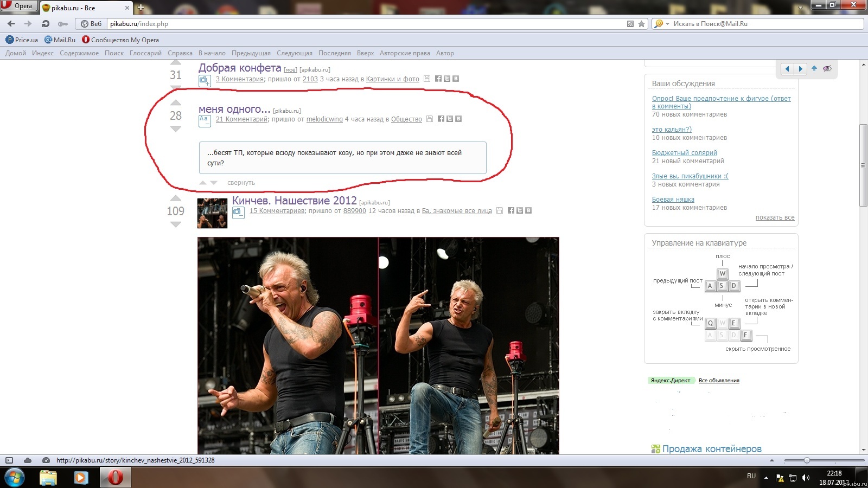Expand hidden system tray icons
The width and height of the screenshot is (868, 488).
tap(766, 478)
